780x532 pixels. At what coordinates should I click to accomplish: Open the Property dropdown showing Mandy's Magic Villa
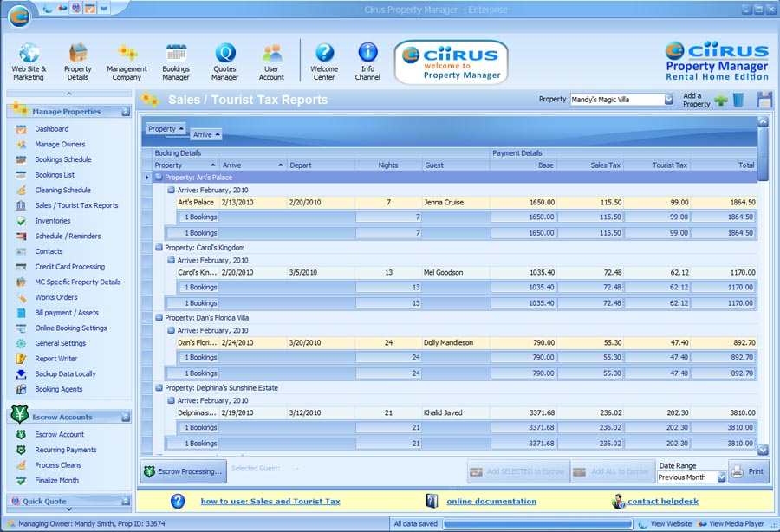(668, 100)
